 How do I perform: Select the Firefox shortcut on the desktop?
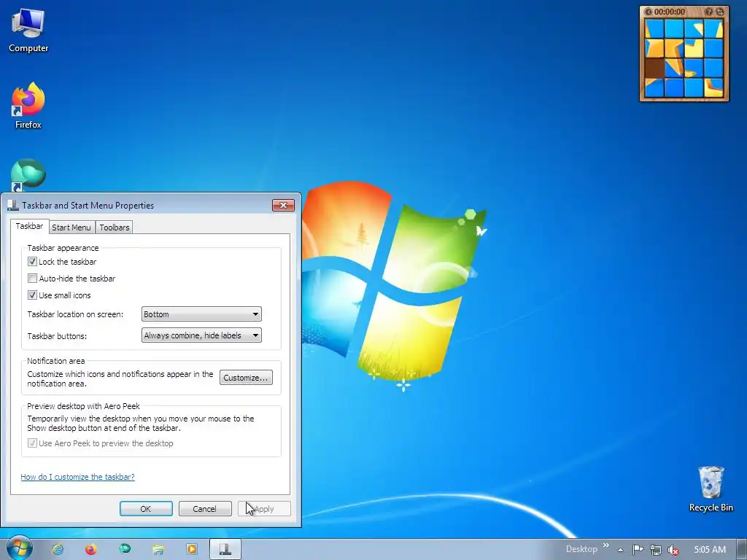pyautogui.click(x=28, y=106)
